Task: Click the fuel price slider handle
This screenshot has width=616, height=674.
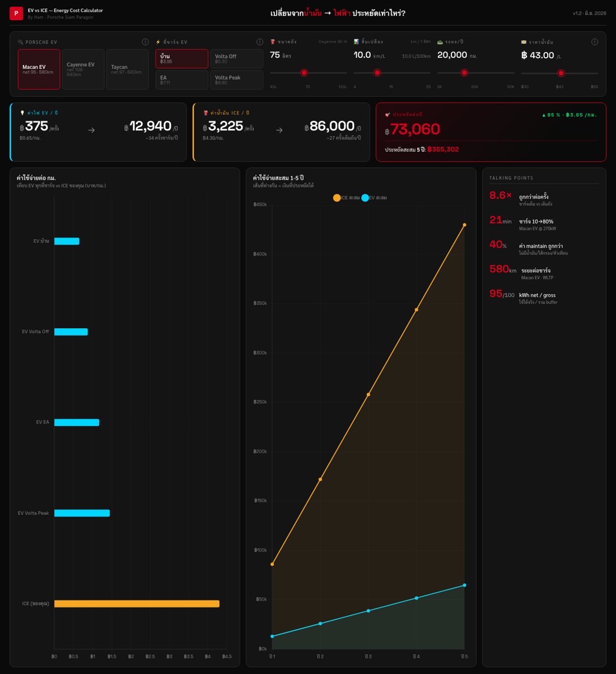Action: [561, 73]
